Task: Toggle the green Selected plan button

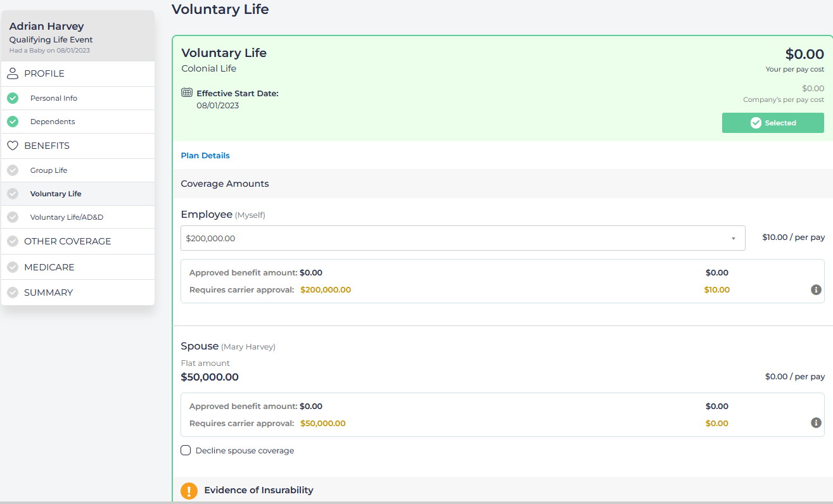Action: coord(773,123)
